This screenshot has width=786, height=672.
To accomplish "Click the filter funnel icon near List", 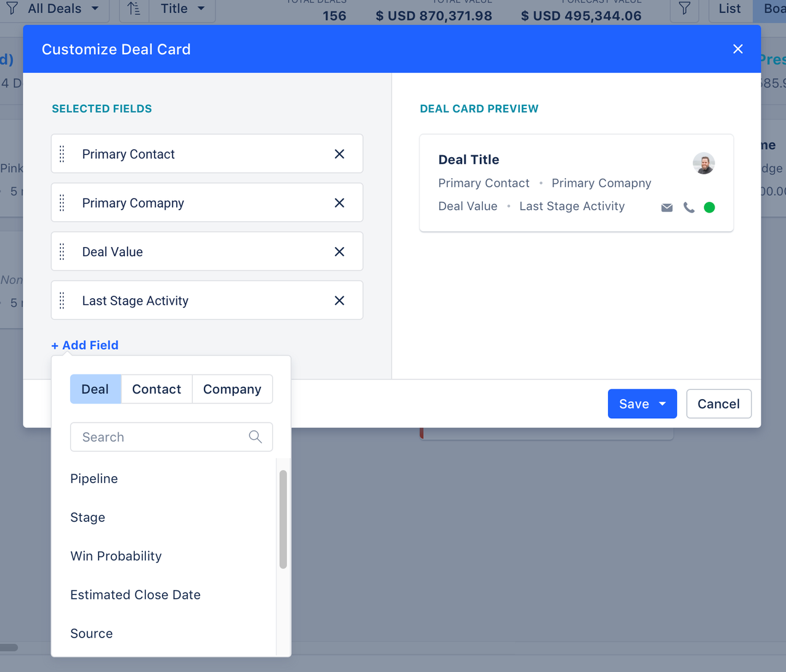I will (x=684, y=9).
